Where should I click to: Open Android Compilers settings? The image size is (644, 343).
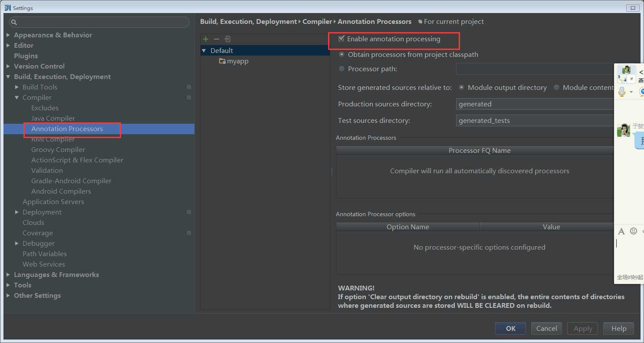point(61,191)
